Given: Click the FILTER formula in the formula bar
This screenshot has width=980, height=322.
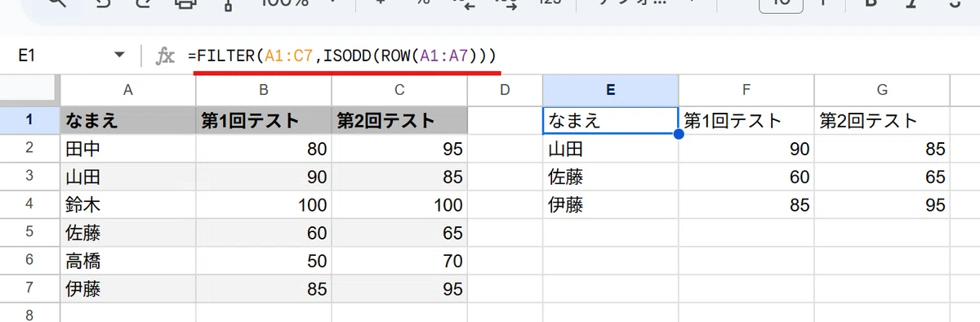Looking at the screenshot, I should [341, 56].
